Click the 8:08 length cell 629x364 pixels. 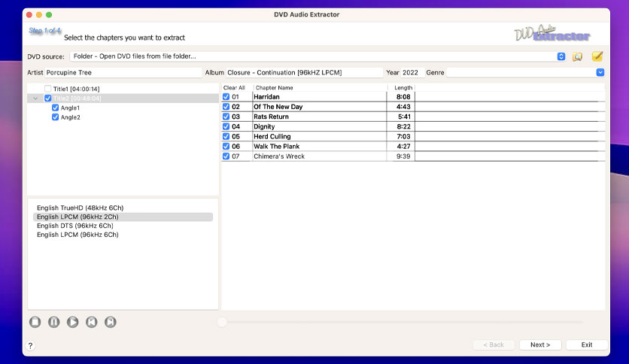click(x=403, y=96)
